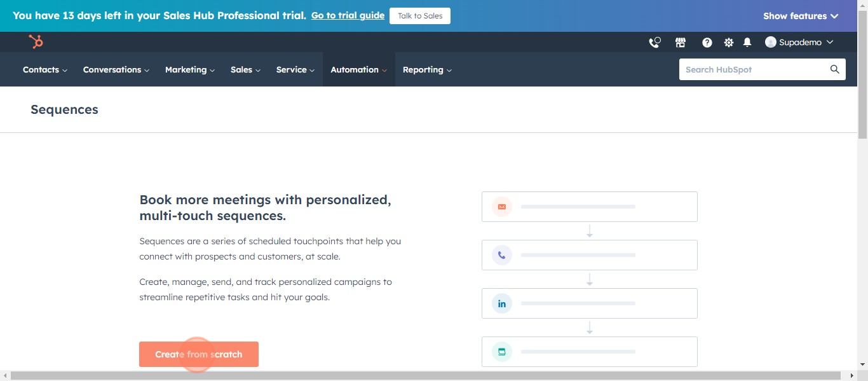
Task: Open the settings gear icon
Action: click(x=729, y=43)
